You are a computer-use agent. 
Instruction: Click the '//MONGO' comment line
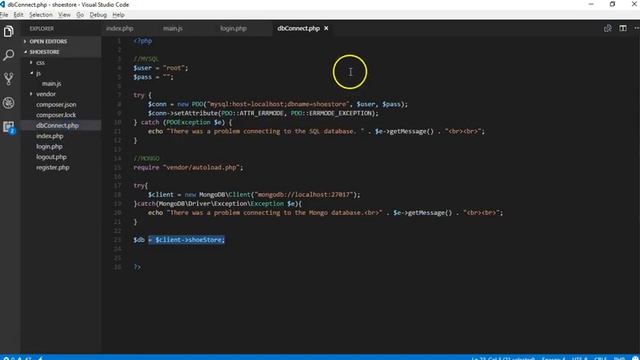(x=146, y=158)
